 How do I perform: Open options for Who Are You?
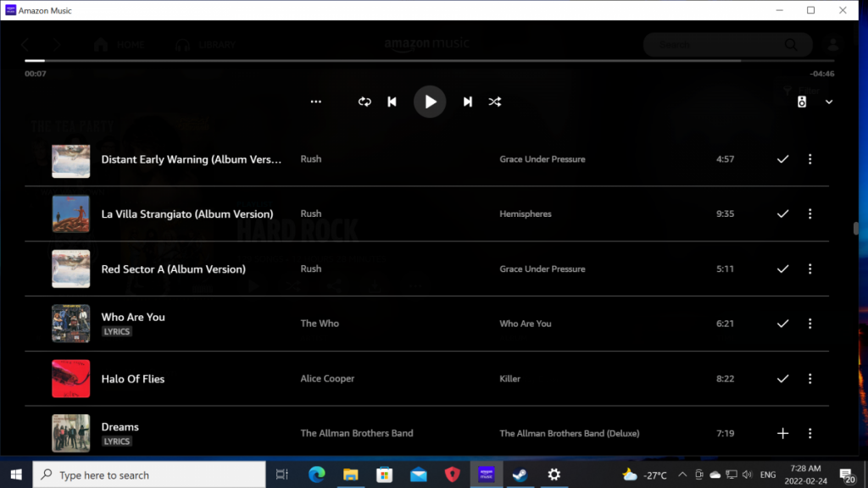(x=810, y=324)
